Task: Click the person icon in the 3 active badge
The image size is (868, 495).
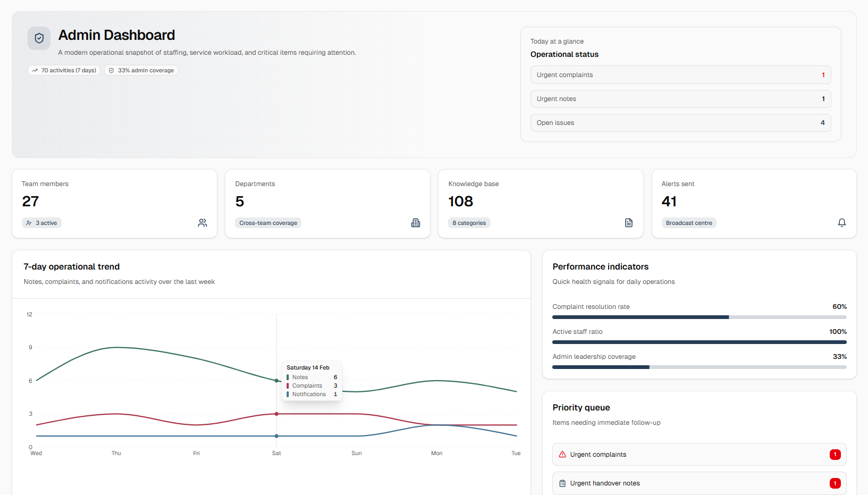Action: pyautogui.click(x=29, y=223)
